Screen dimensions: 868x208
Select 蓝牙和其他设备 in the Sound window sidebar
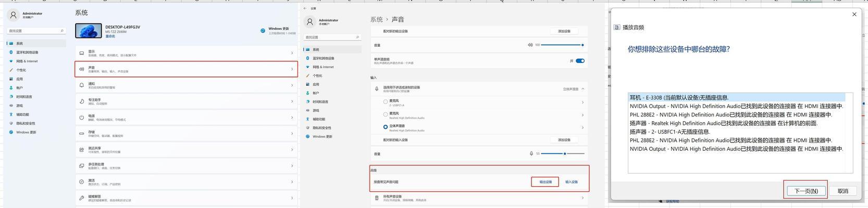point(324,58)
